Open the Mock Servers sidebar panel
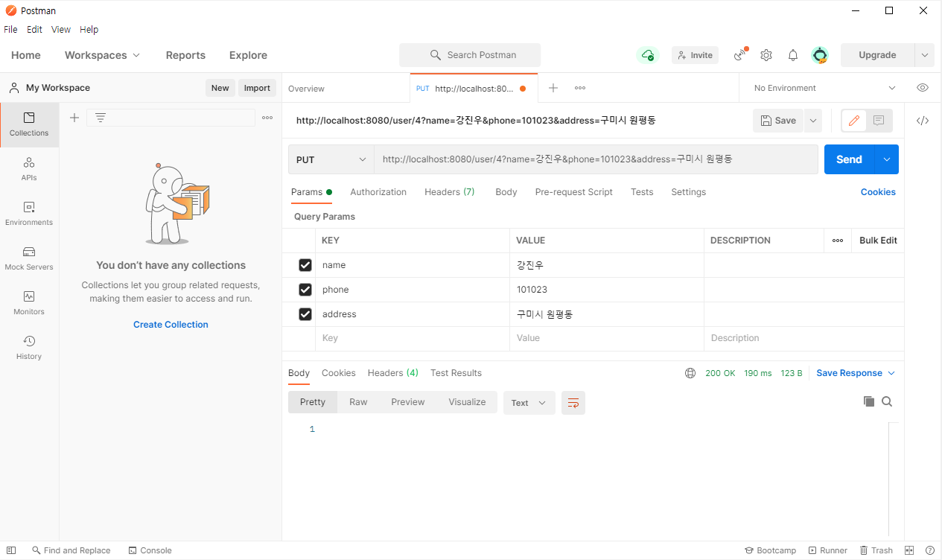942x560 pixels. click(29, 258)
